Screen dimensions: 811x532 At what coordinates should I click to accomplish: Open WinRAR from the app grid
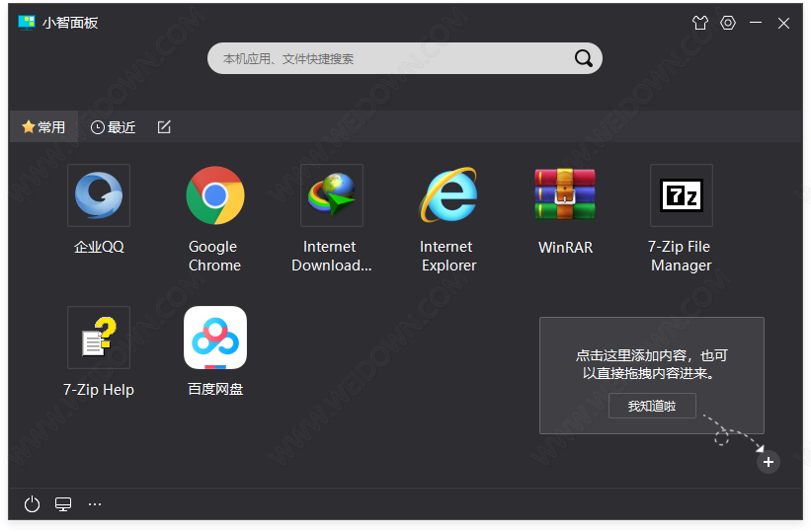point(565,195)
